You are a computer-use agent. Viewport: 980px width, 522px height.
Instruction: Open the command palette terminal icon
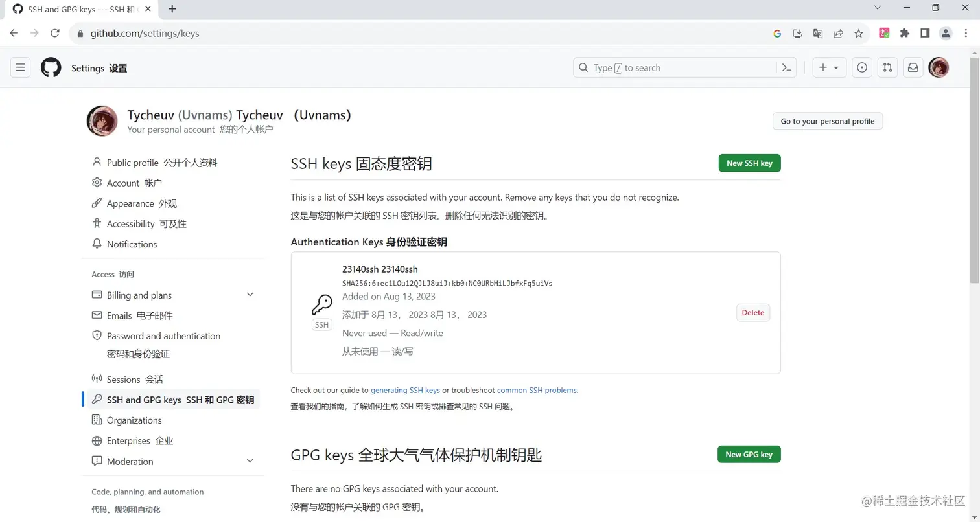coord(786,67)
